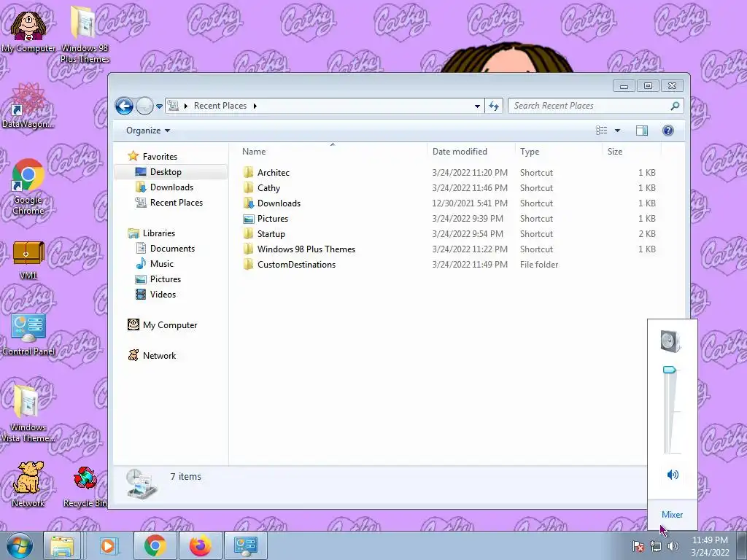This screenshot has height=560, width=747.
Task: Open the address bar history dropdown
Action: point(477,106)
